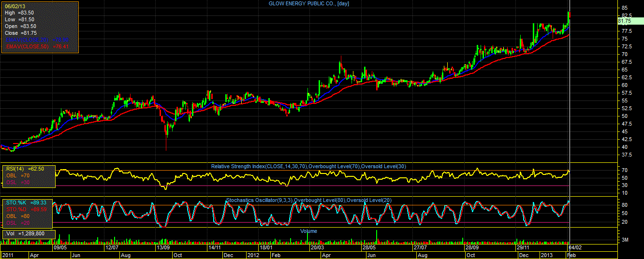This screenshot has width=644, height=259.
Task: Select the 20/03 date marker
Action: pos(317,247)
